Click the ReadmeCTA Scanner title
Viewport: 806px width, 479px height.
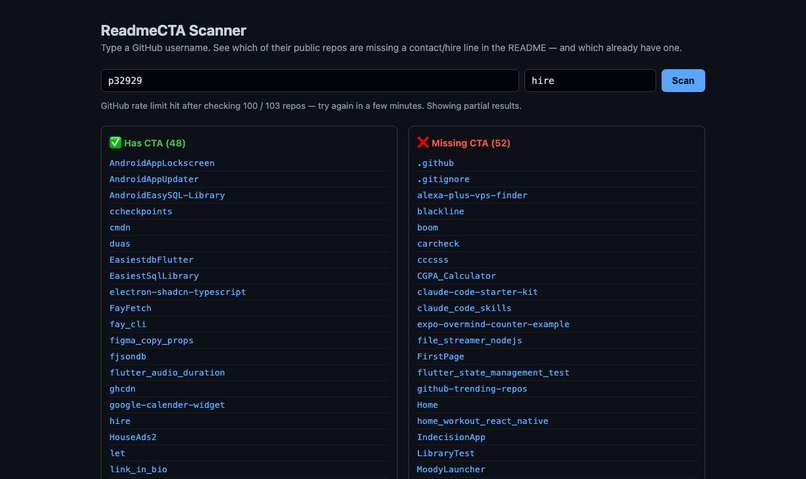tap(173, 30)
